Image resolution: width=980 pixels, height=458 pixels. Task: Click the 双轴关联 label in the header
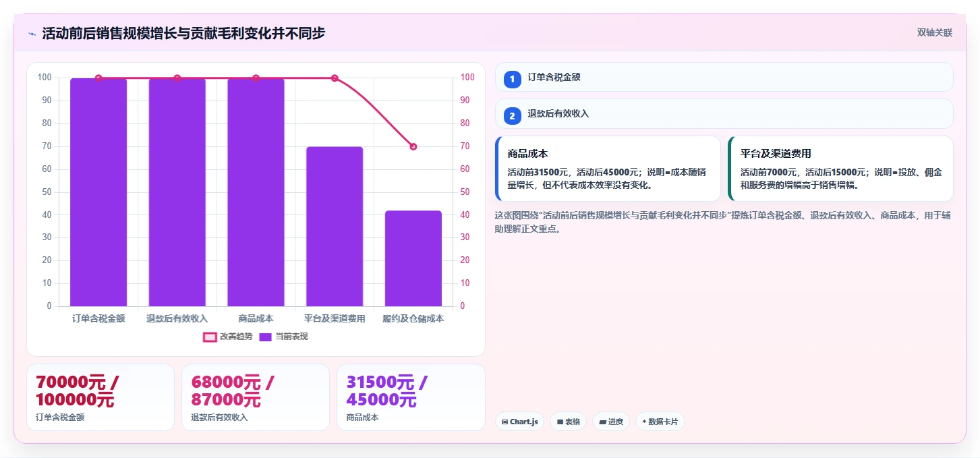tap(934, 32)
